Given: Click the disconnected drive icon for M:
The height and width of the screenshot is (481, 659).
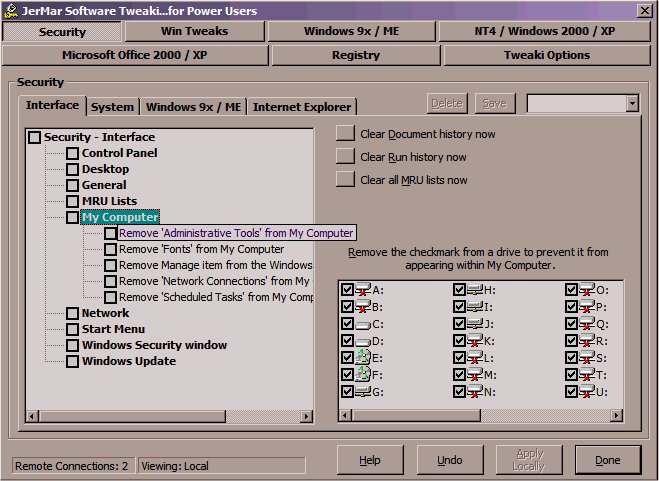Looking at the screenshot, I should tap(475, 375).
